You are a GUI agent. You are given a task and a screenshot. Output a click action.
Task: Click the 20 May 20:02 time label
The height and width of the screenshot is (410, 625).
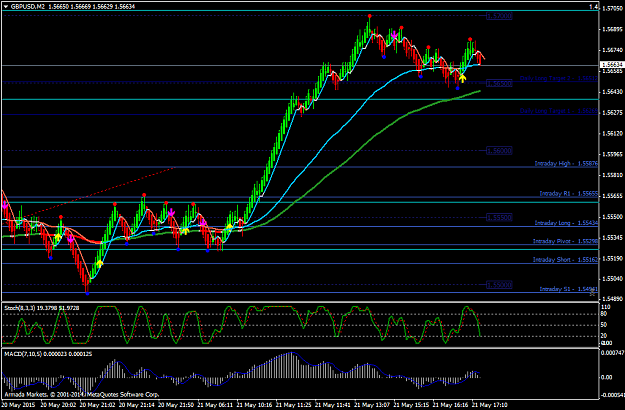58,405
